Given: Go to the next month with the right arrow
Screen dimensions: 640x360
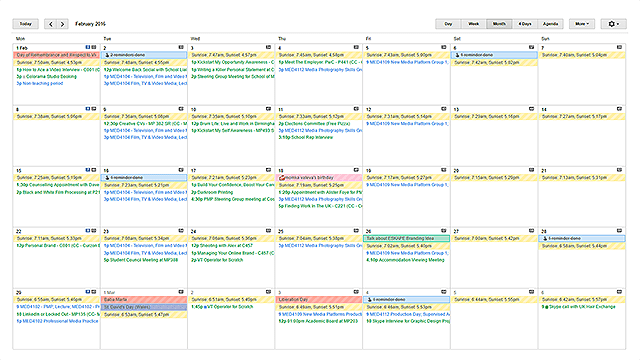Looking at the screenshot, I should (x=62, y=24).
